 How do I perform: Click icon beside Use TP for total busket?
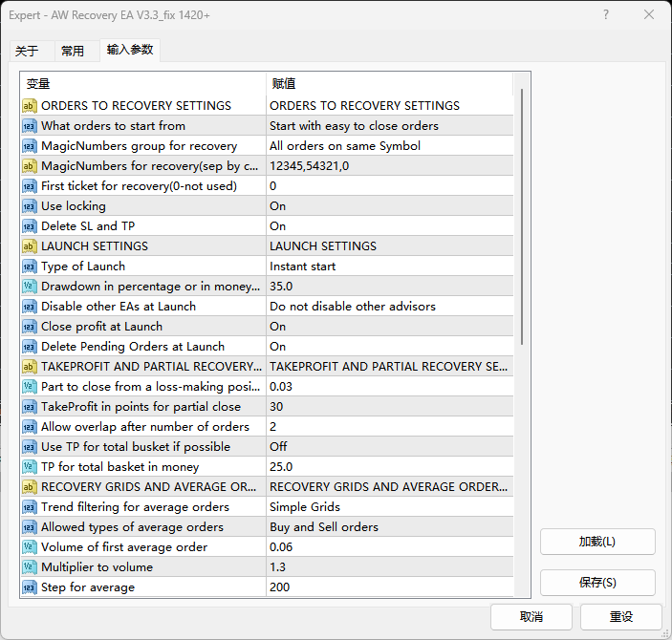pyautogui.click(x=29, y=447)
